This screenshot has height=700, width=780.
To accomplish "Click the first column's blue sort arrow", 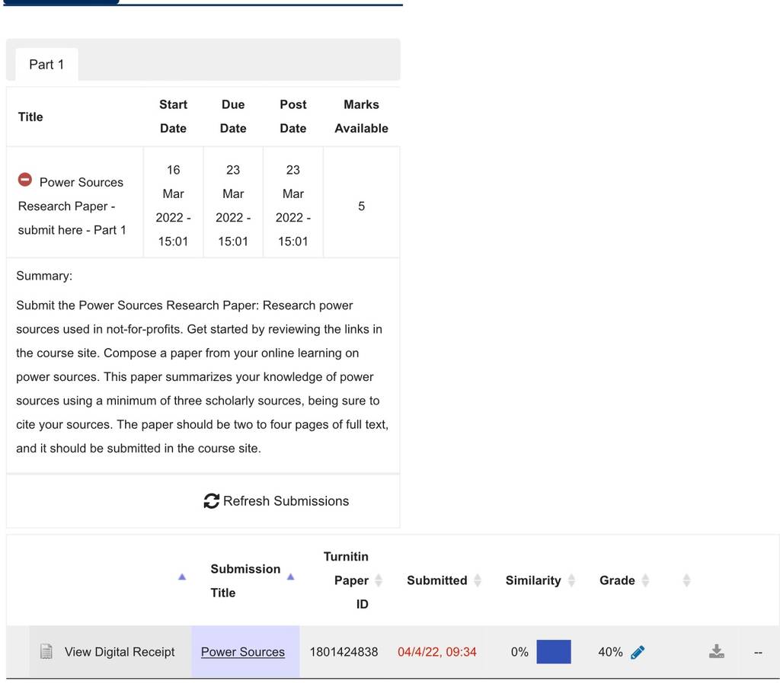I will click(x=182, y=577).
